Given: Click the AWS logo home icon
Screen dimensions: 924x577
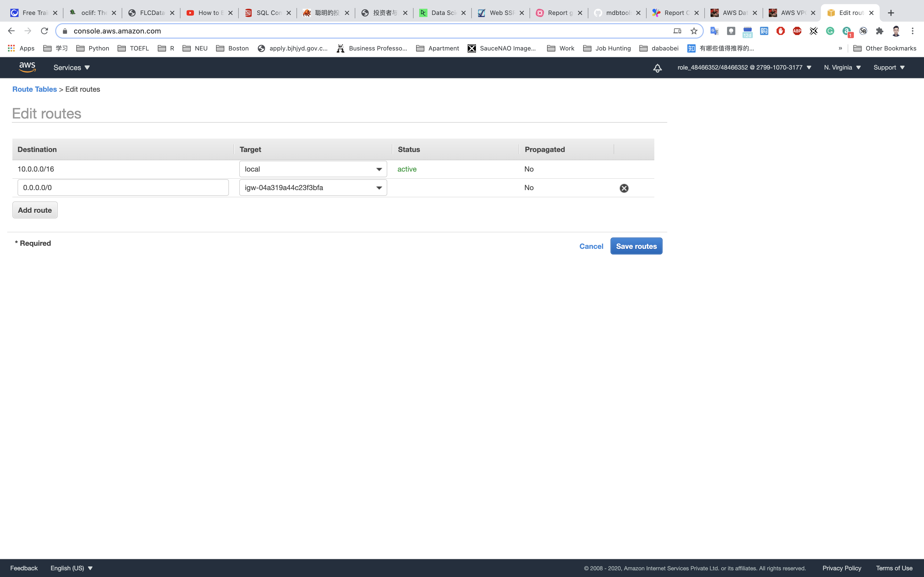Looking at the screenshot, I should click(x=27, y=67).
